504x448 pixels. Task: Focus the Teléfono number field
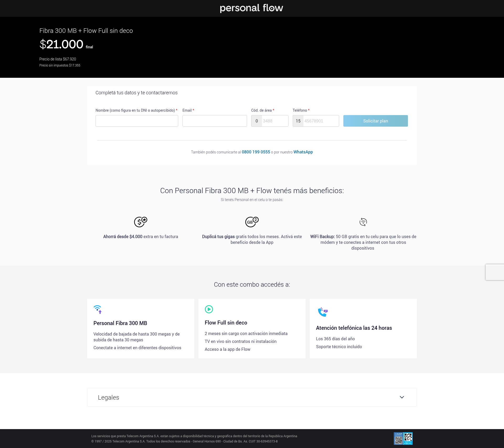[x=321, y=121]
